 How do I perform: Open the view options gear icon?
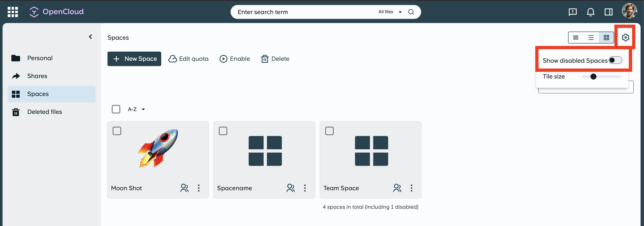click(x=625, y=38)
